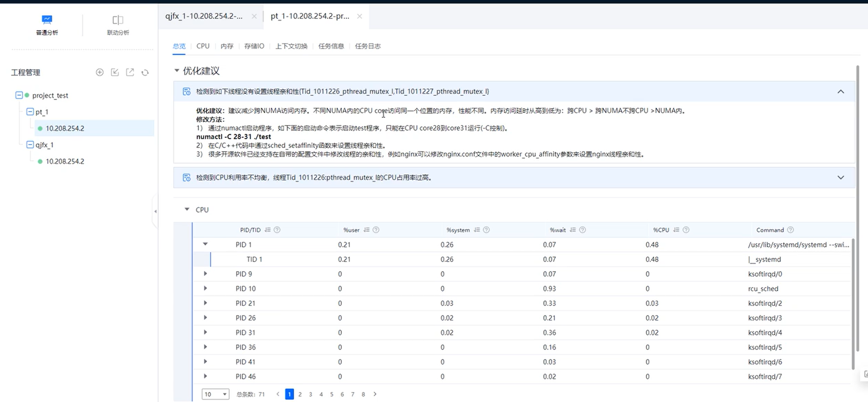Sort the table by %wait
This screenshot has width=868, height=402.
[573, 230]
